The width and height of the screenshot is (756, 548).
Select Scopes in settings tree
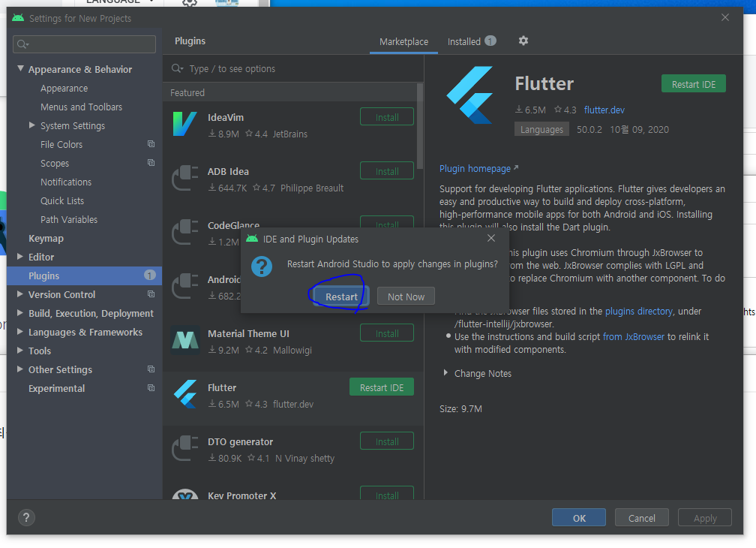(x=55, y=163)
